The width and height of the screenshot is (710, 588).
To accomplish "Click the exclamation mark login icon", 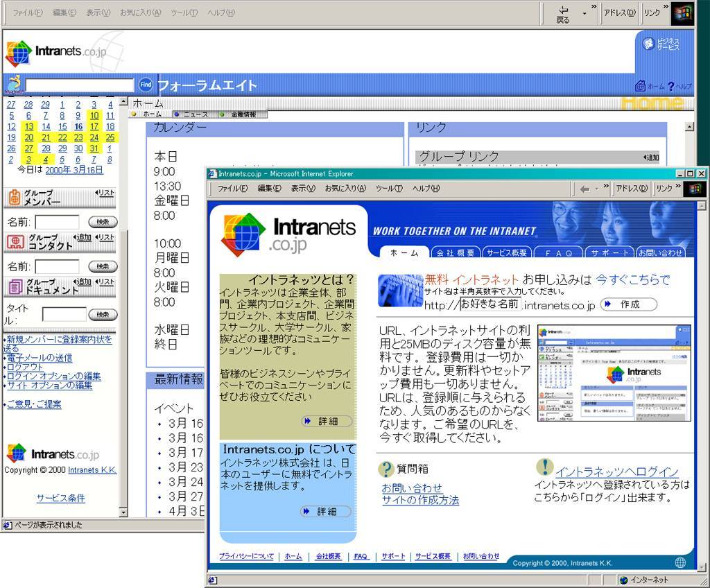I will pos(545,467).
